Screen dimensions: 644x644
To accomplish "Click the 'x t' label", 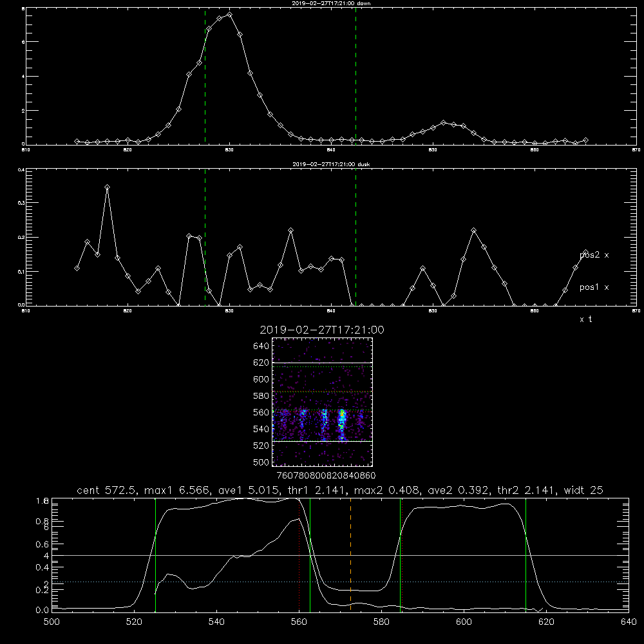I will coord(585,319).
